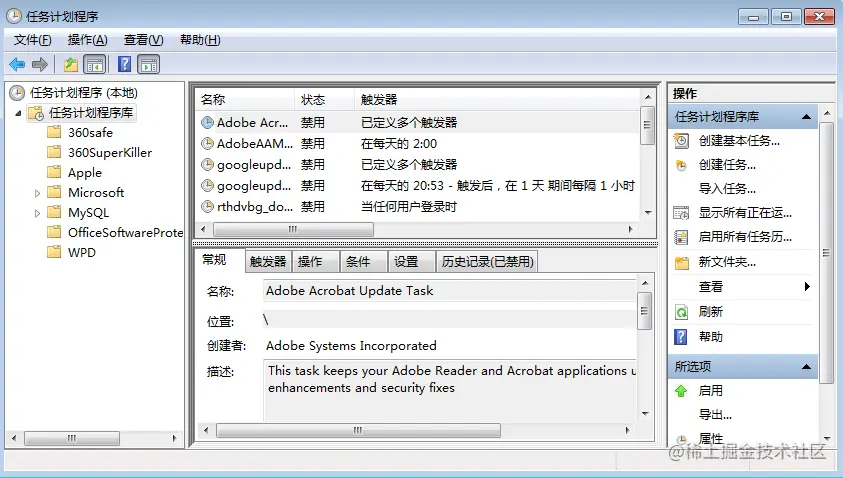This screenshot has width=843, height=478.
Task: Click the blue Help question mark toolbar icon
Action: (125, 65)
